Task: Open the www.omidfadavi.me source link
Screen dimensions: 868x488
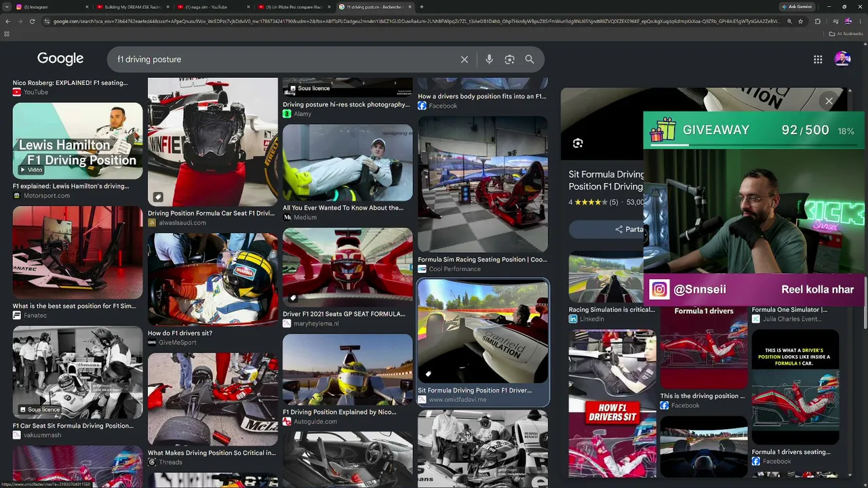Action: (457, 400)
